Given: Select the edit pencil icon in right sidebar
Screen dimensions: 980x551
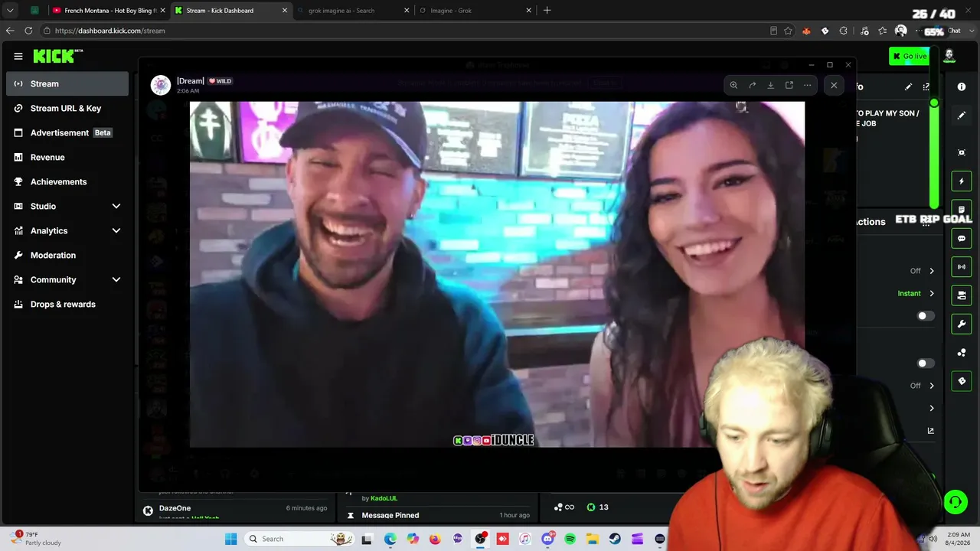Looking at the screenshot, I should (x=962, y=116).
